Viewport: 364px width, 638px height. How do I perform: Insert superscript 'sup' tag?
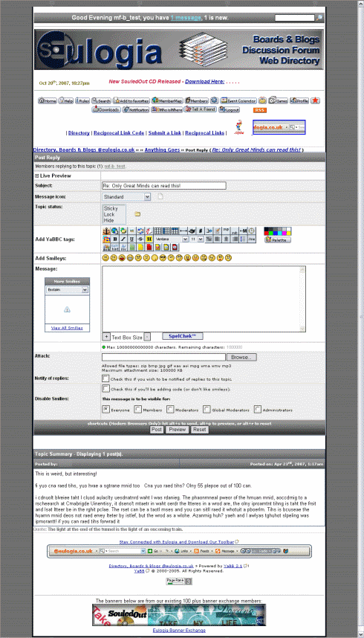coord(226,231)
